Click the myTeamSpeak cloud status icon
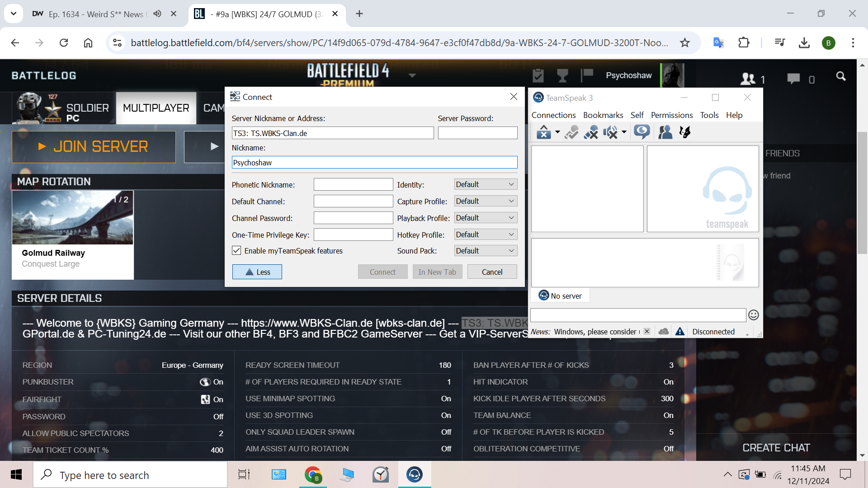Image resolution: width=868 pixels, height=488 pixels. pyautogui.click(x=663, y=332)
